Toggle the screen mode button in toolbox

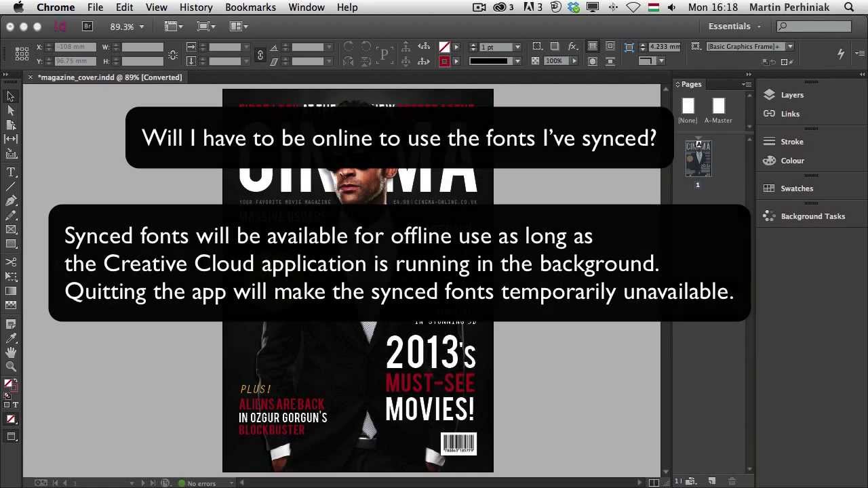tap(11, 437)
